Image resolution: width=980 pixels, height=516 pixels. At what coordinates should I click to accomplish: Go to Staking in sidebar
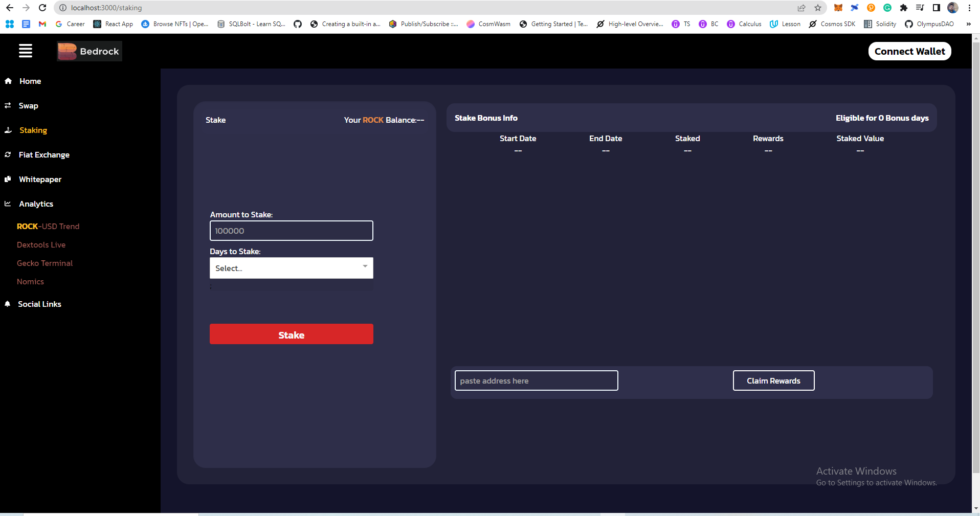click(x=33, y=130)
